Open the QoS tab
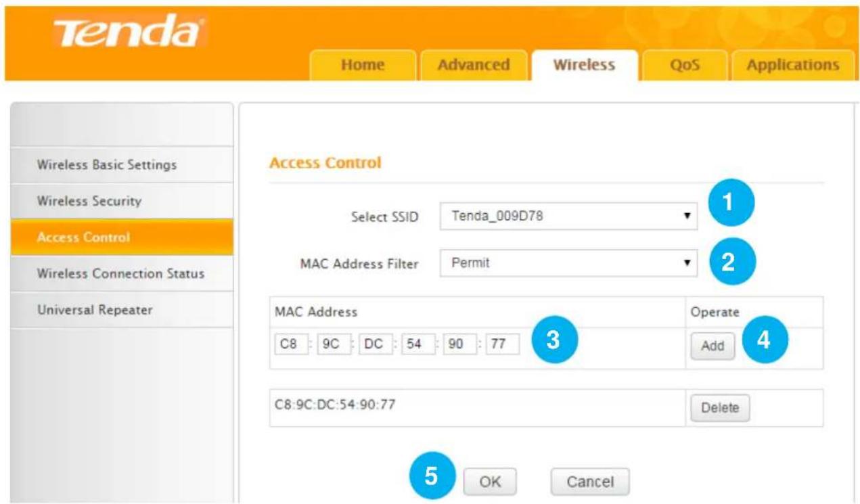 pos(684,65)
